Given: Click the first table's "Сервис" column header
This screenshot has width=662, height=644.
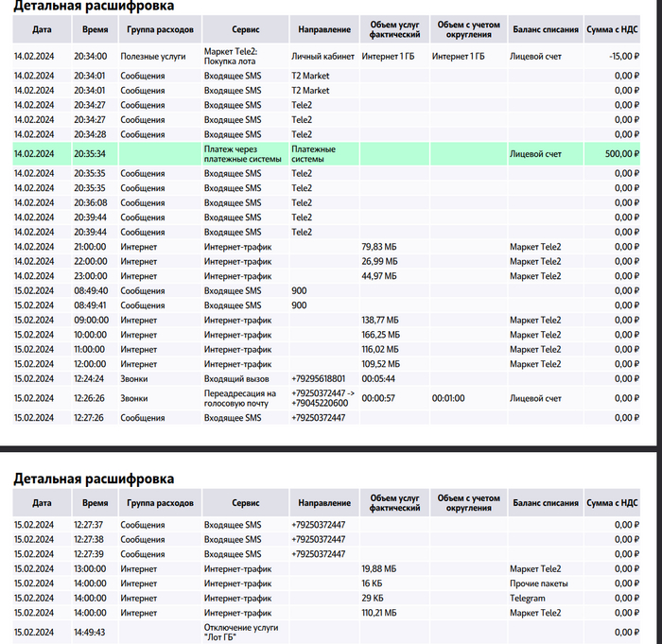Looking at the screenshot, I should pos(245,29).
